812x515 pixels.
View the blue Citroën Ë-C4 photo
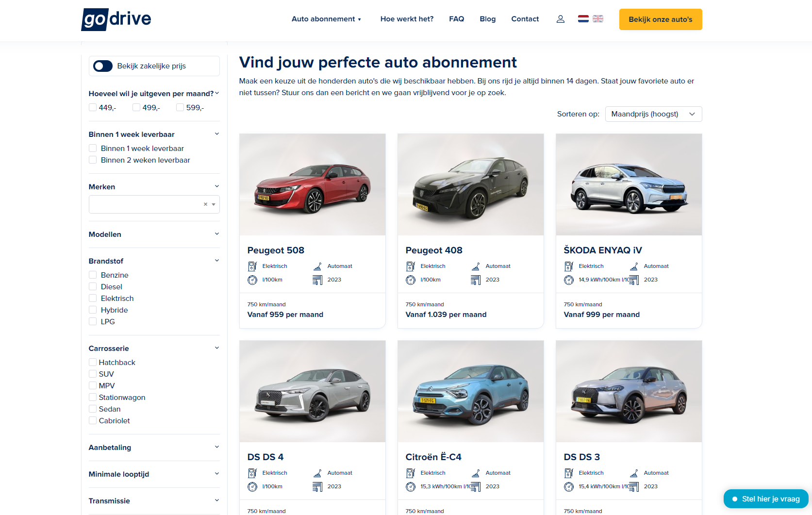470,391
